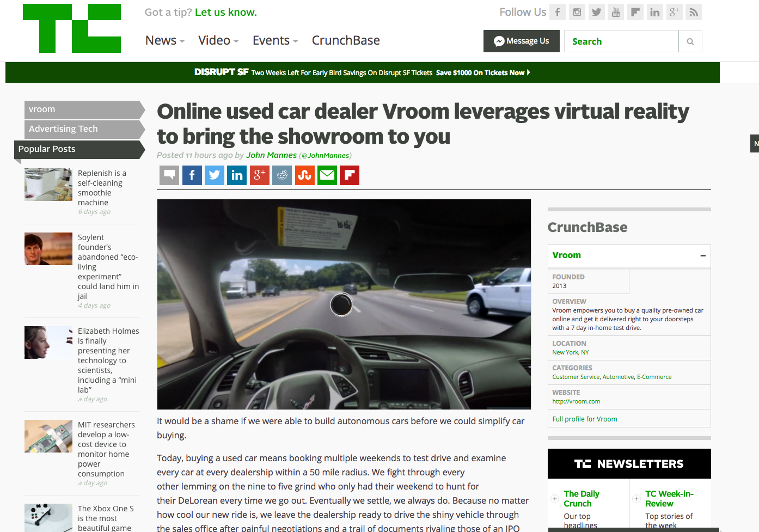Open Customer Service category link
Viewport: 759px width, 532px height.
[576, 377]
